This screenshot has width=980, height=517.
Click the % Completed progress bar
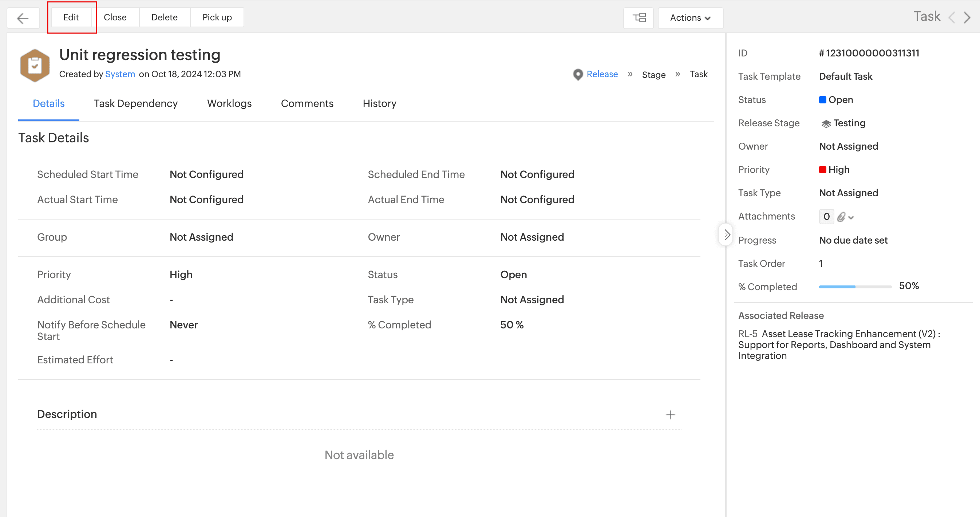pyautogui.click(x=855, y=287)
